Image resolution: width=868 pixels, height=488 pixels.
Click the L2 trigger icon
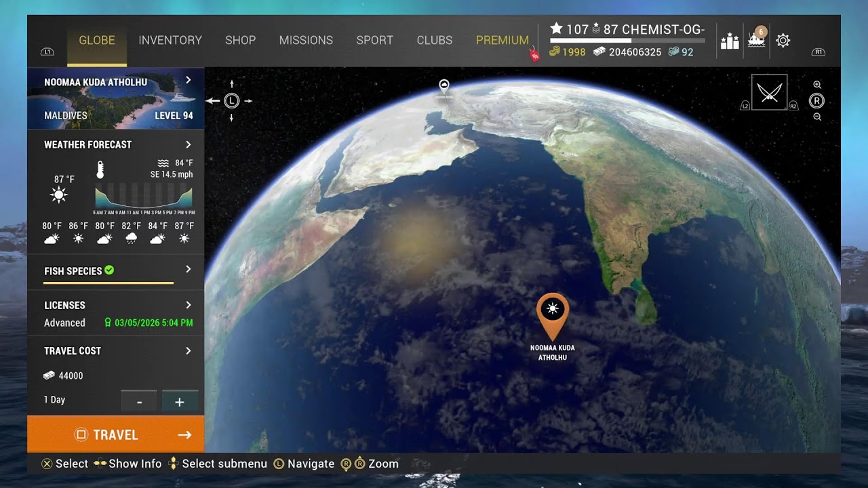tap(745, 106)
